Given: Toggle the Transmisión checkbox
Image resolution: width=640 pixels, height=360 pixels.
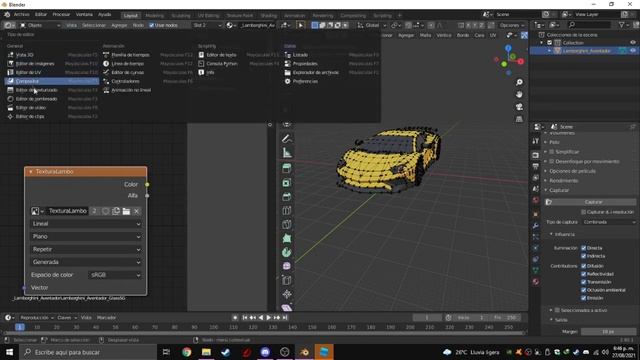Looking at the screenshot, I should [x=584, y=282].
